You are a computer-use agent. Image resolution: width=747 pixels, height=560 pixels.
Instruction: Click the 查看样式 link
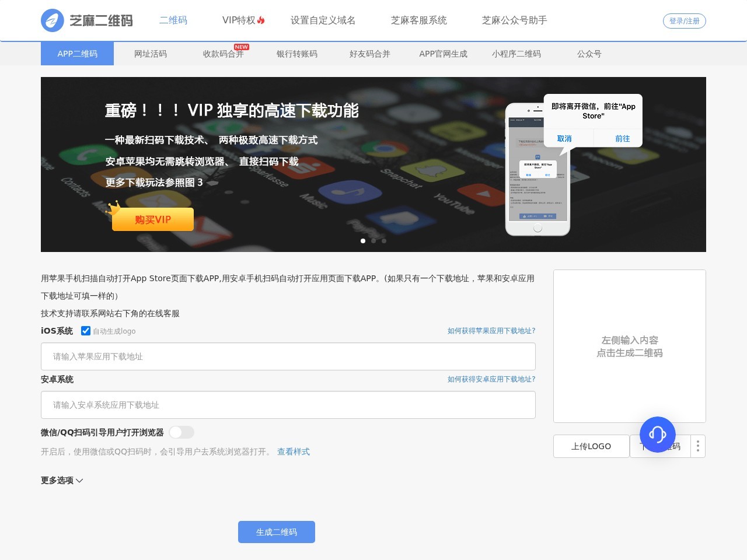294,452
